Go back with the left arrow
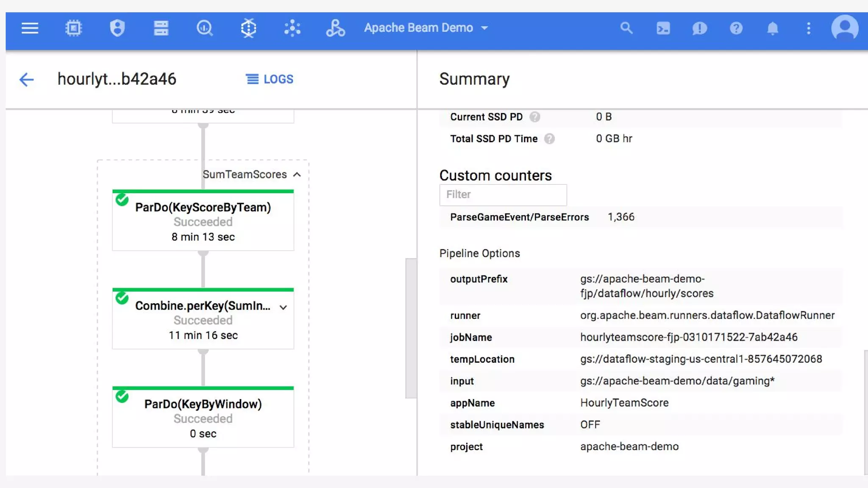This screenshot has width=868, height=488. [26, 79]
